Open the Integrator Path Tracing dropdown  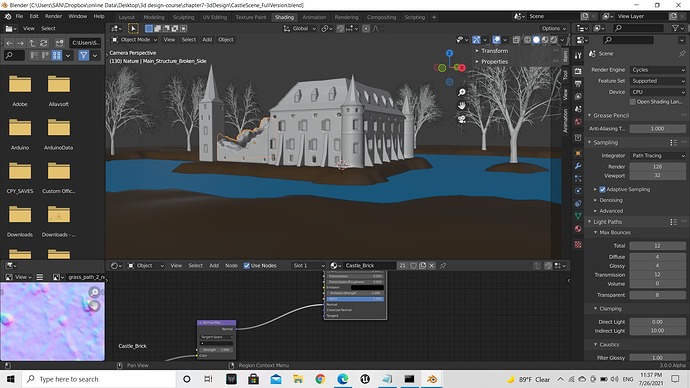[x=657, y=155]
